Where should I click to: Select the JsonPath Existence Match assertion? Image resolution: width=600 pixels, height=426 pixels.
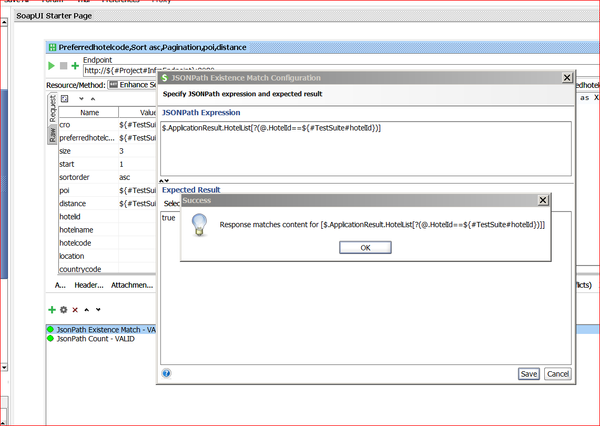tap(100, 329)
